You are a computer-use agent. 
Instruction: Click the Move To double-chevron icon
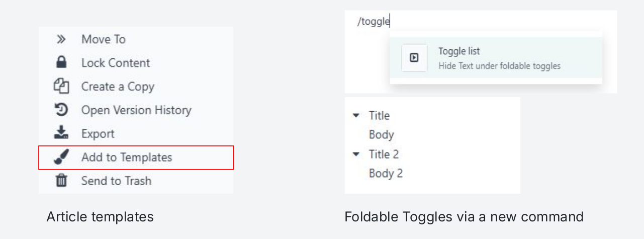61,39
